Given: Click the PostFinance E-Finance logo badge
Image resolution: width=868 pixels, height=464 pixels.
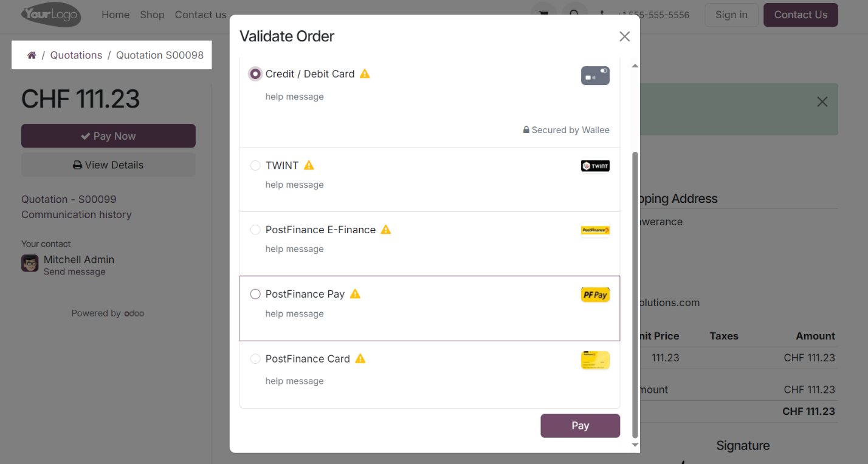Looking at the screenshot, I should 594,230.
